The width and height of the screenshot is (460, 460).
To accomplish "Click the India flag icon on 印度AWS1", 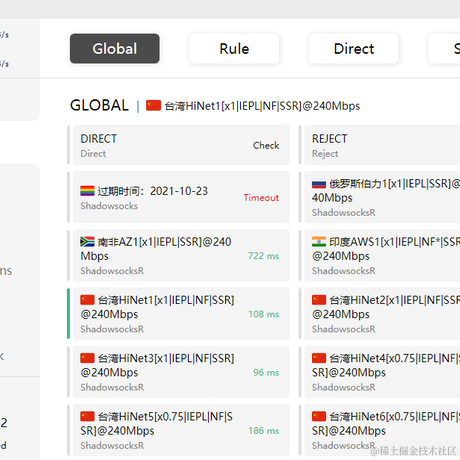I will tap(319, 242).
